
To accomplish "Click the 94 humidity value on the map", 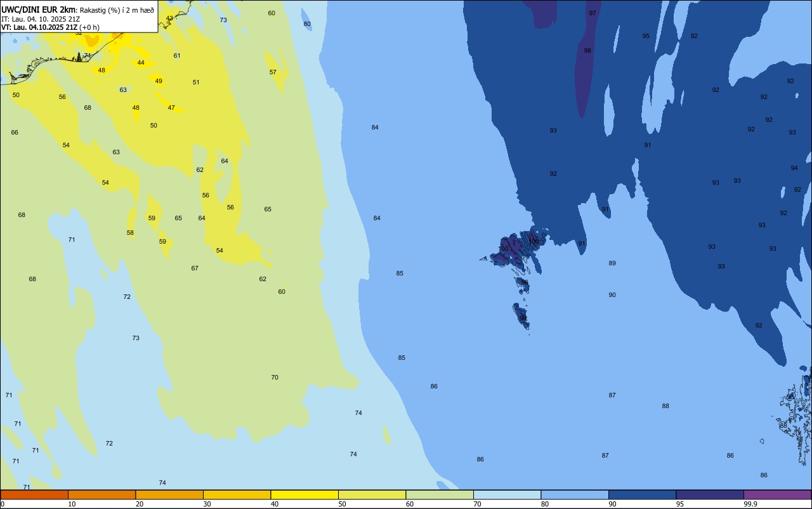I will coord(794,168).
